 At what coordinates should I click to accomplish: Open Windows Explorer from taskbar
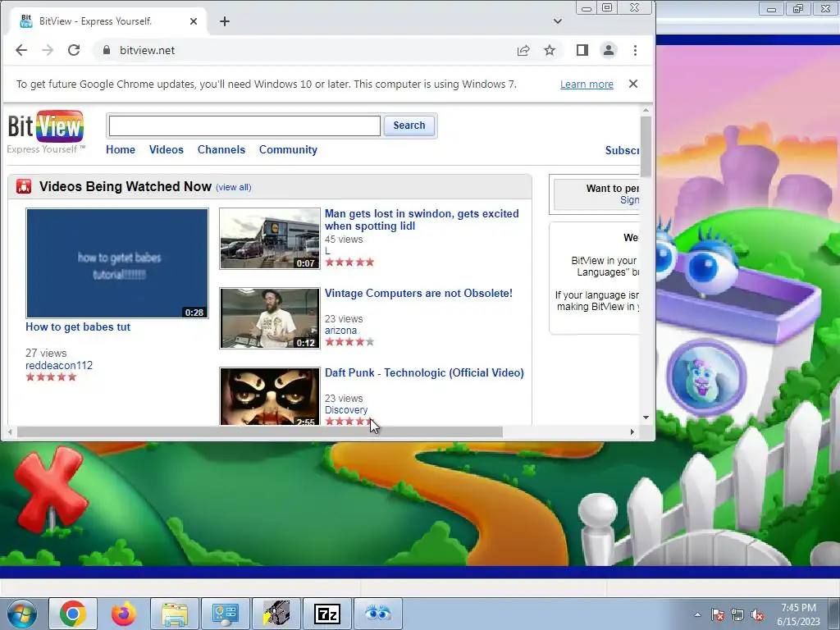point(175,614)
